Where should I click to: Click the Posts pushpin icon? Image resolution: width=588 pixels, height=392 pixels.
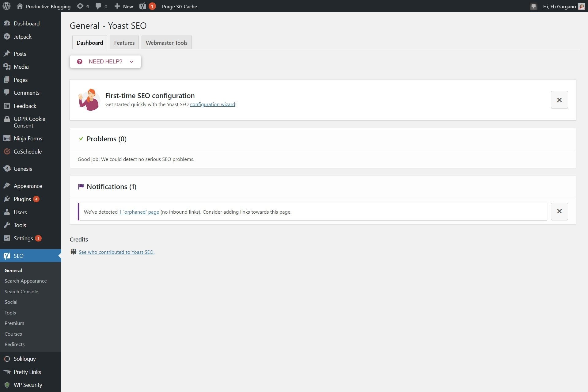click(x=7, y=54)
